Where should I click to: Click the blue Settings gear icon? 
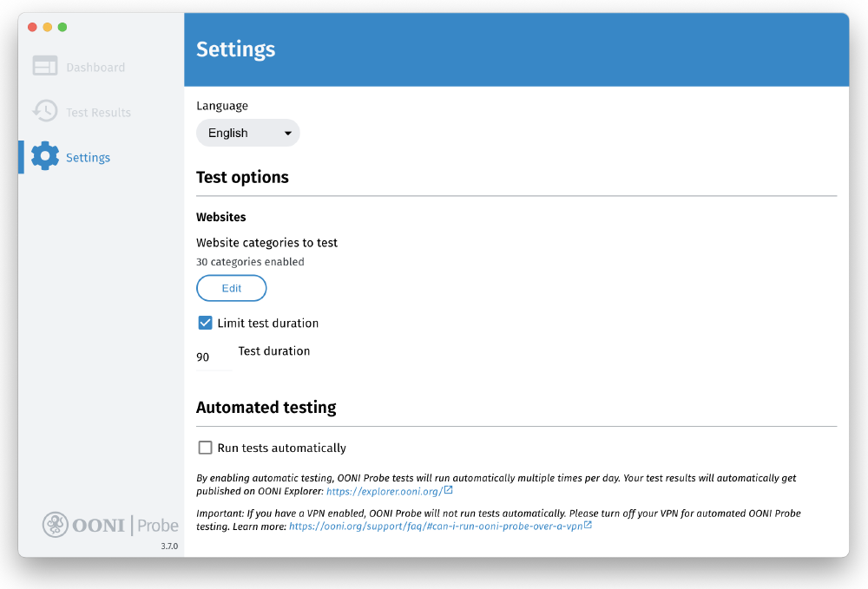[x=45, y=156]
